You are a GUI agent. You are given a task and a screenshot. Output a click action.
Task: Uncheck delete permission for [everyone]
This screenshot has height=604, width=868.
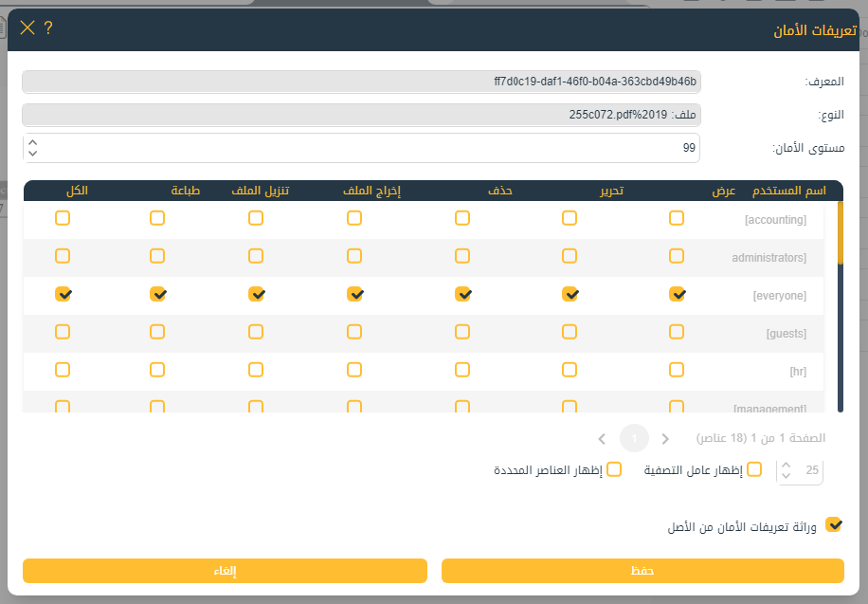coord(462,295)
